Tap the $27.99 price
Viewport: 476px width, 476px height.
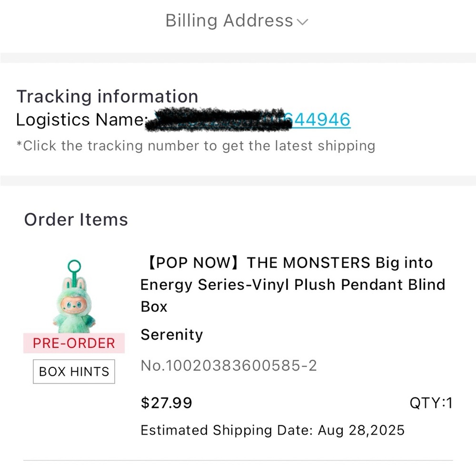point(166,403)
